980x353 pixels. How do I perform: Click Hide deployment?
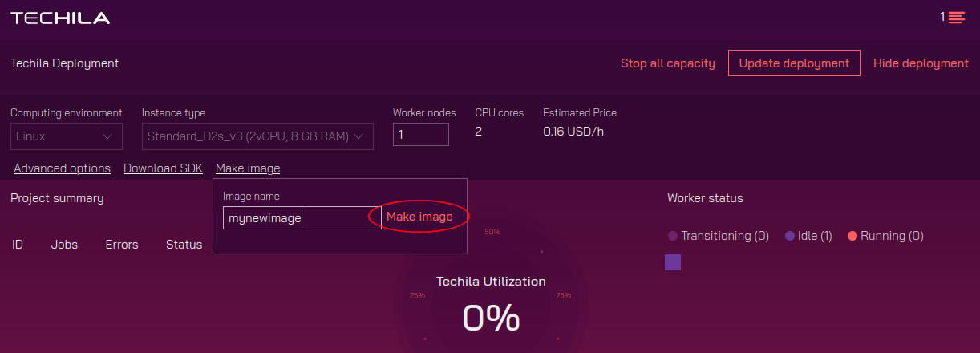pos(921,63)
